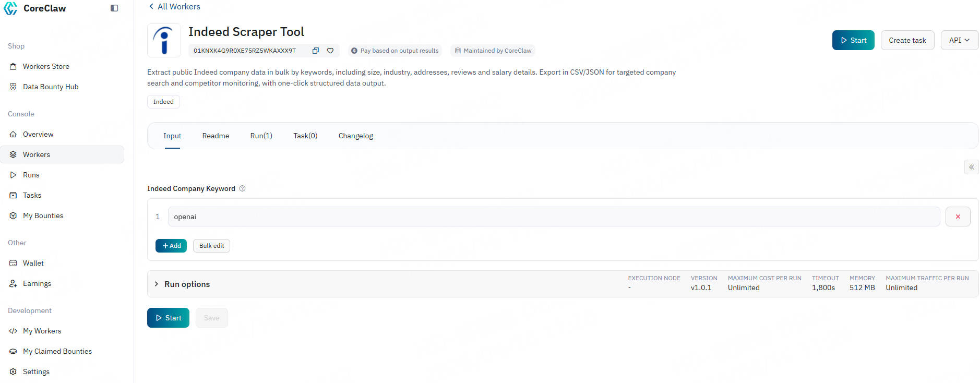Click the help icon beside Indeed Company Keyword

click(242, 188)
